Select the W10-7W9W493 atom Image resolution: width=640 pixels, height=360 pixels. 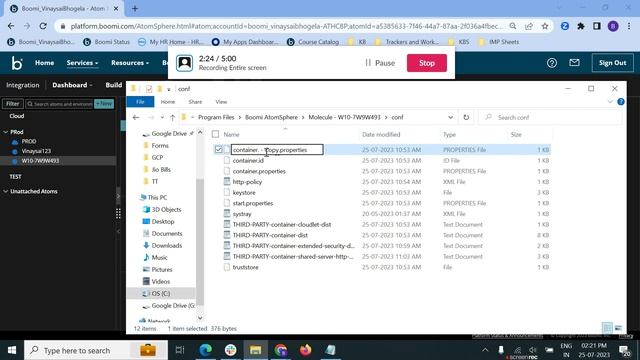pos(40,161)
